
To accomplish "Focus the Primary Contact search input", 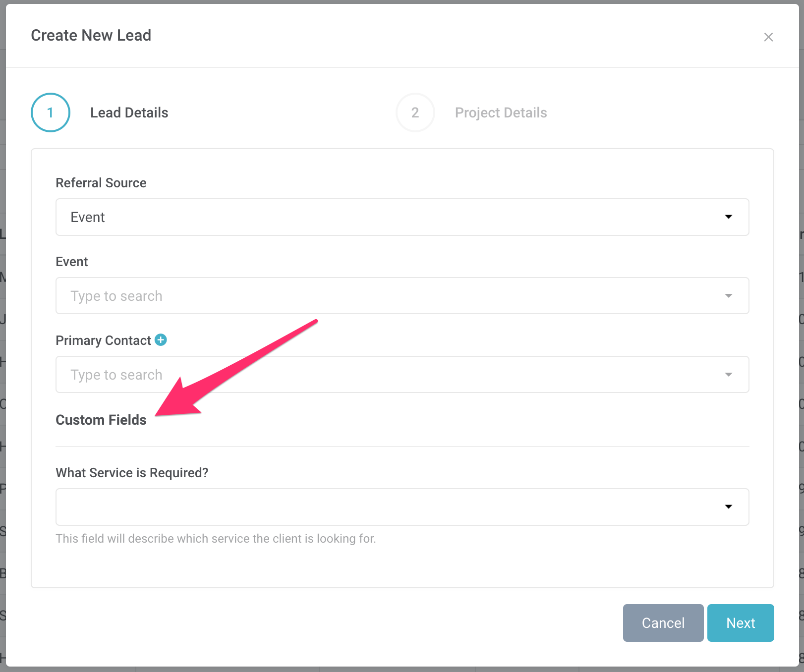I will click(x=387, y=375).
